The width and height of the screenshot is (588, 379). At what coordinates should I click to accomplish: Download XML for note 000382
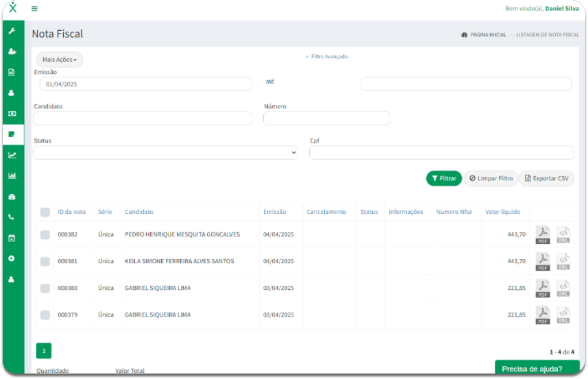[x=563, y=235]
